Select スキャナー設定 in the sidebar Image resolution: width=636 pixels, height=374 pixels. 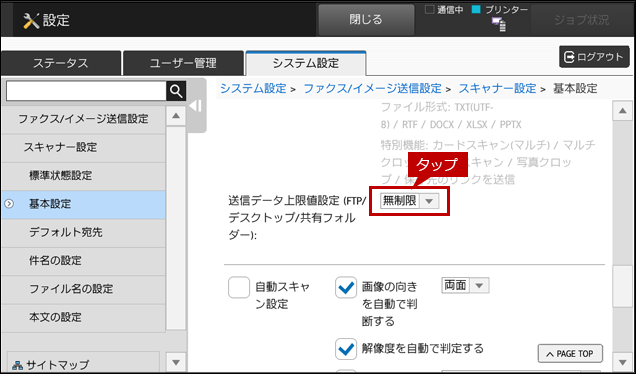(83, 148)
